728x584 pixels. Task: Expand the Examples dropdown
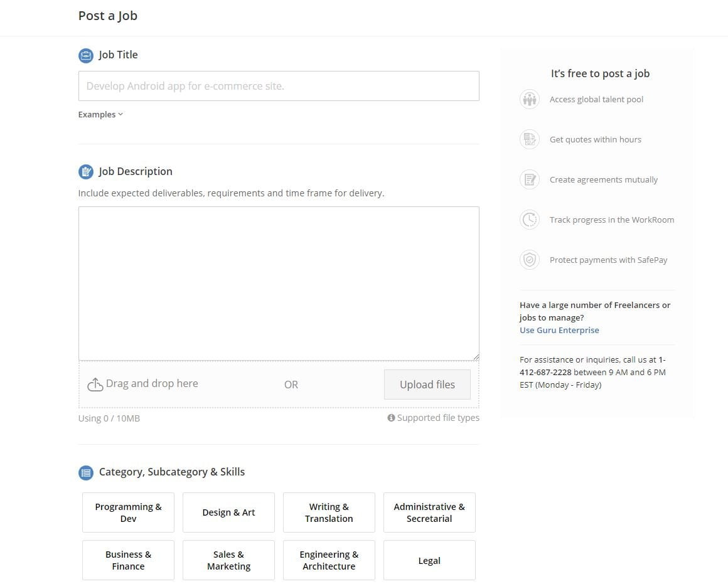pyautogui.click(x=100, y=114)
